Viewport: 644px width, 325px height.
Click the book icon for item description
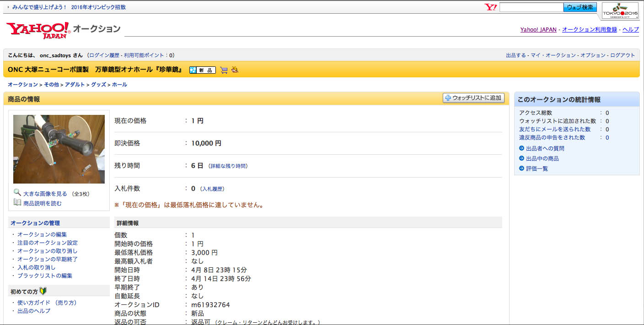[17, 202]
